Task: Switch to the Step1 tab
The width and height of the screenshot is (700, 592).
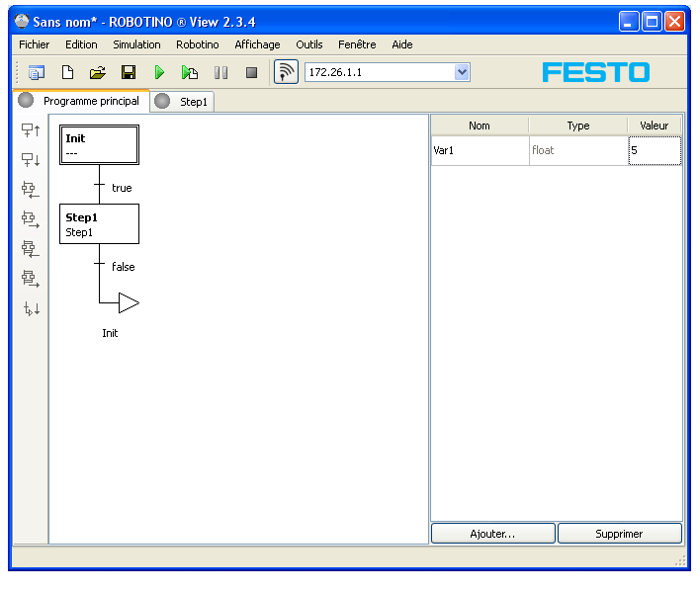Action: [x=182, y=102]
